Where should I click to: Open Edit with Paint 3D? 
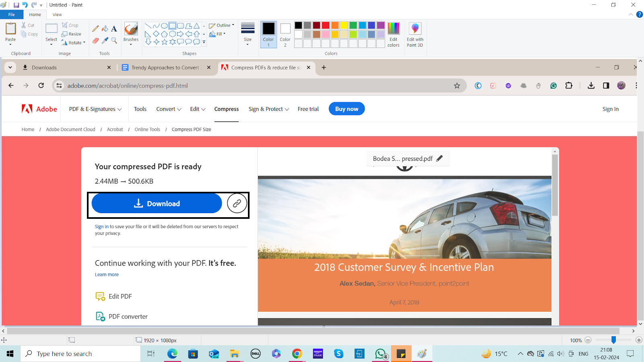(415, 35)
